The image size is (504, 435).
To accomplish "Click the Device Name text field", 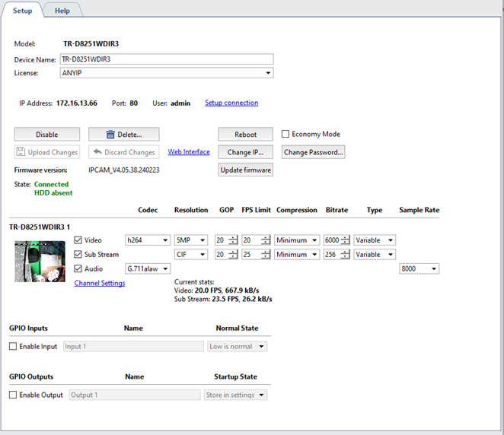I will pyautogui.click(x=166, y=59).
